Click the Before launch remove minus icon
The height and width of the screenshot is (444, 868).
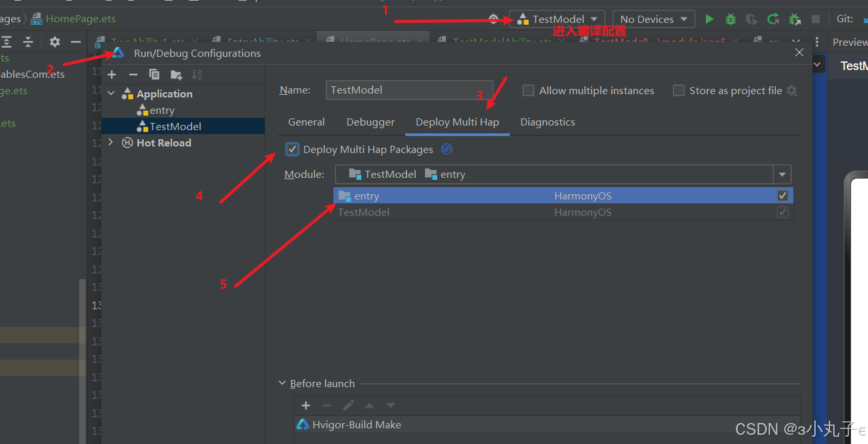327,405
